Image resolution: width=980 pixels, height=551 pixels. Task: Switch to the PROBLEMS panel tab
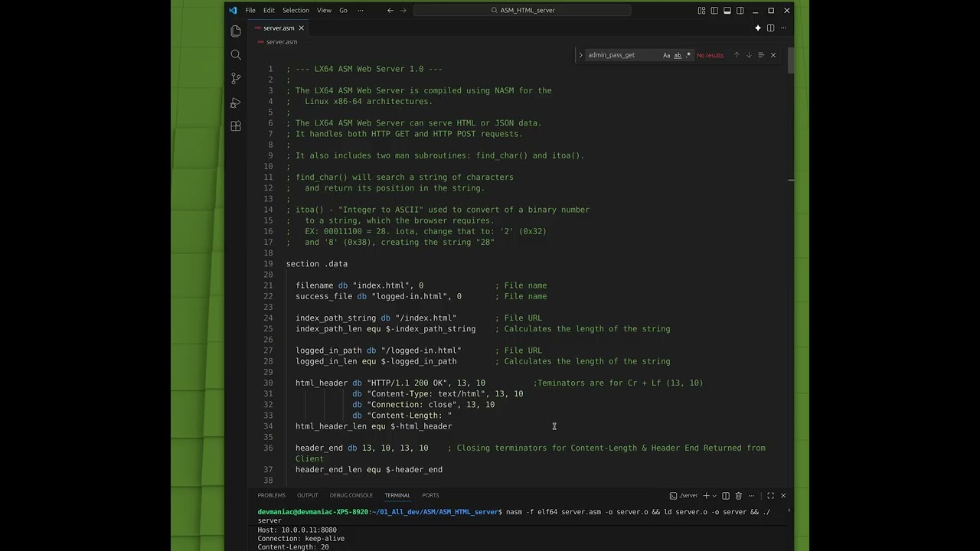(272, 496)
